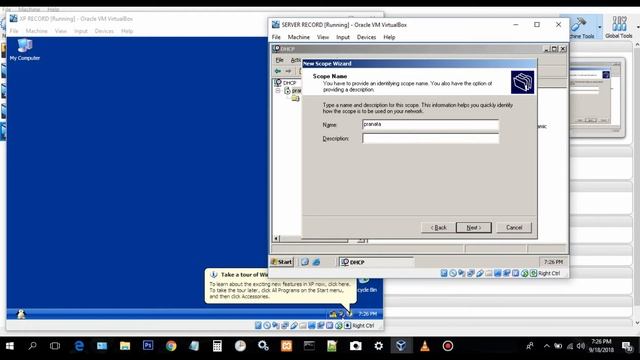Image resolution: width=640 pixels, height=360 pixels.
Task: Open Help menu of SERVER RECORD window
Action: [389, 37]
